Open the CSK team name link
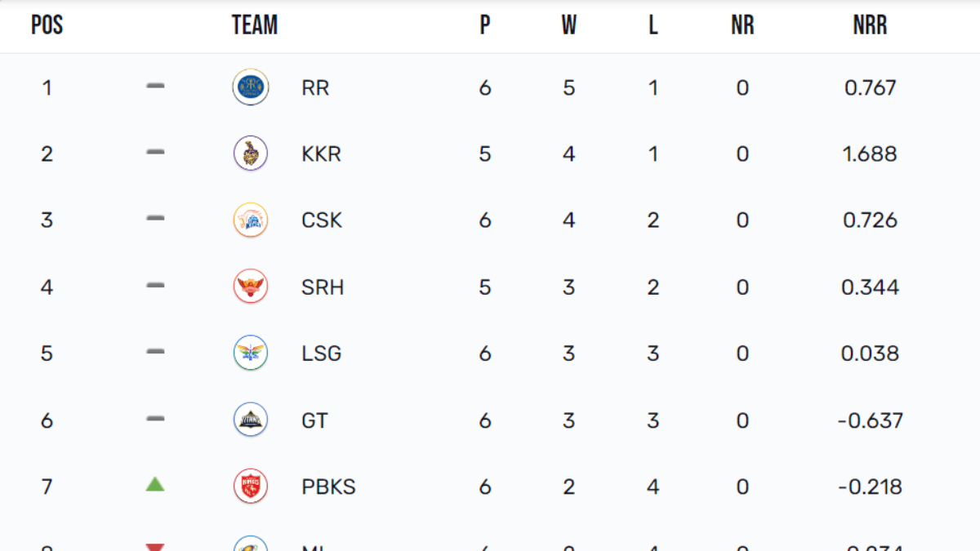Screen dimensions: 980x551 tap(321, 220)
